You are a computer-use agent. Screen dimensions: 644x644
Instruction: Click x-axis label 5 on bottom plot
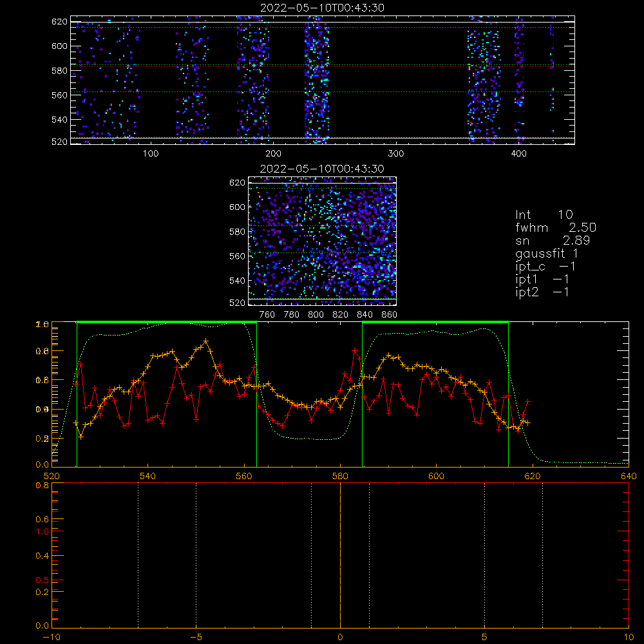tap(485, 638)
